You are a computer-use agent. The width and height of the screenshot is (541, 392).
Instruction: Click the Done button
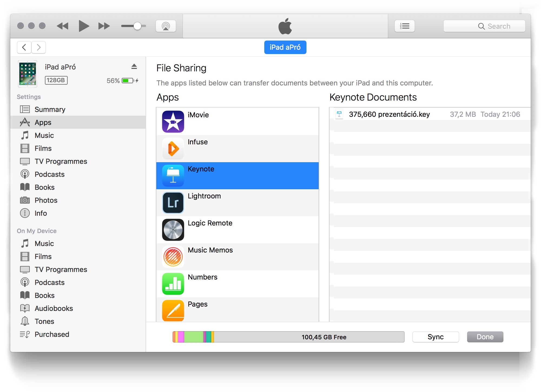pyautogui.click(x=485, y=337)
